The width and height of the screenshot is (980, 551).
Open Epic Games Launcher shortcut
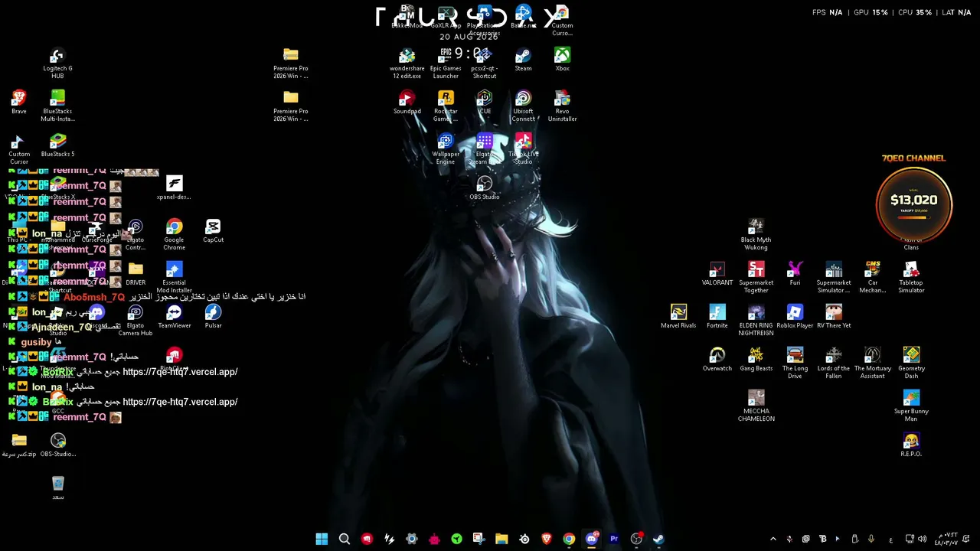click(446, 63)
